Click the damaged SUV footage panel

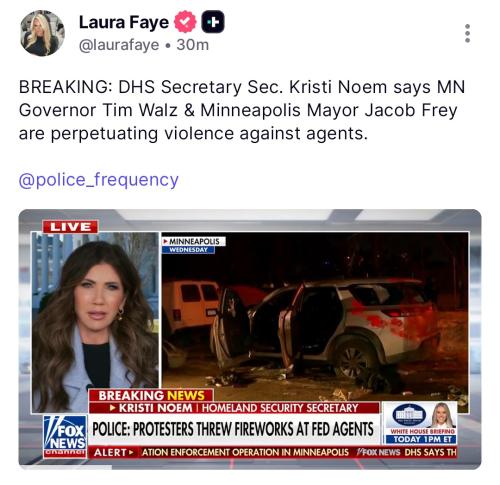tap(315, 318)
